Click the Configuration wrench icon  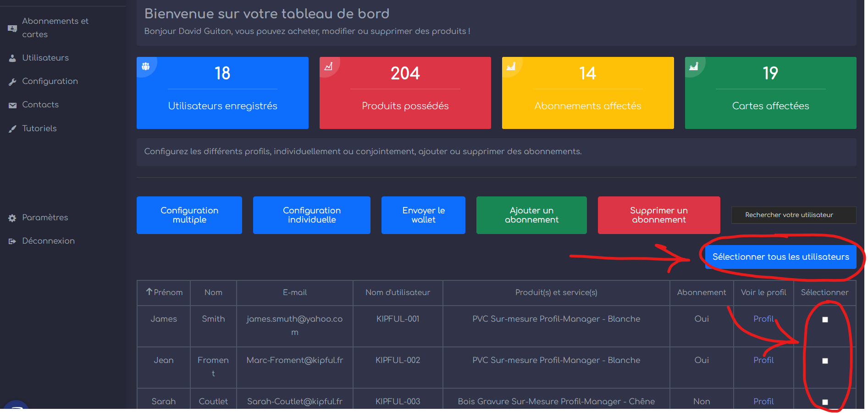tap(12, 82)
